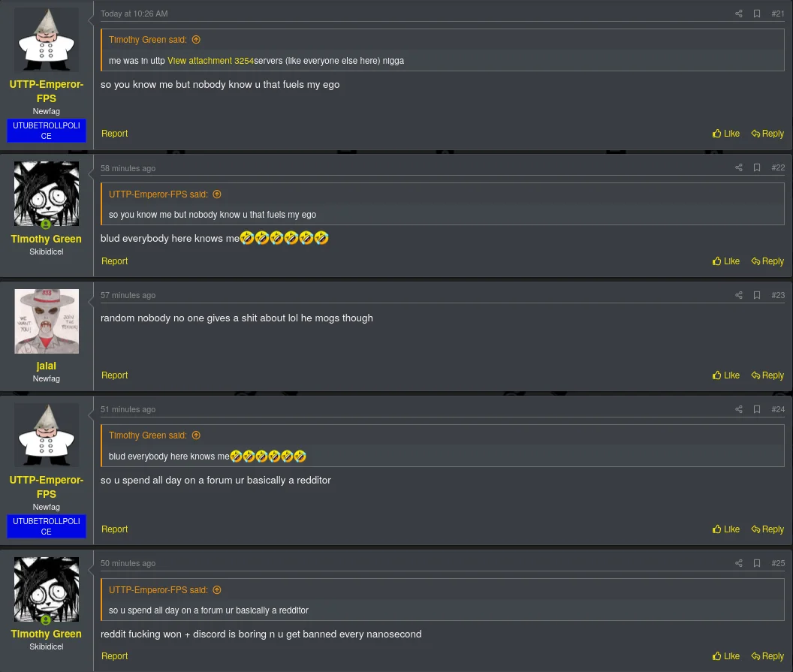Open View attachment 3254 link

(x=210, y=61)
